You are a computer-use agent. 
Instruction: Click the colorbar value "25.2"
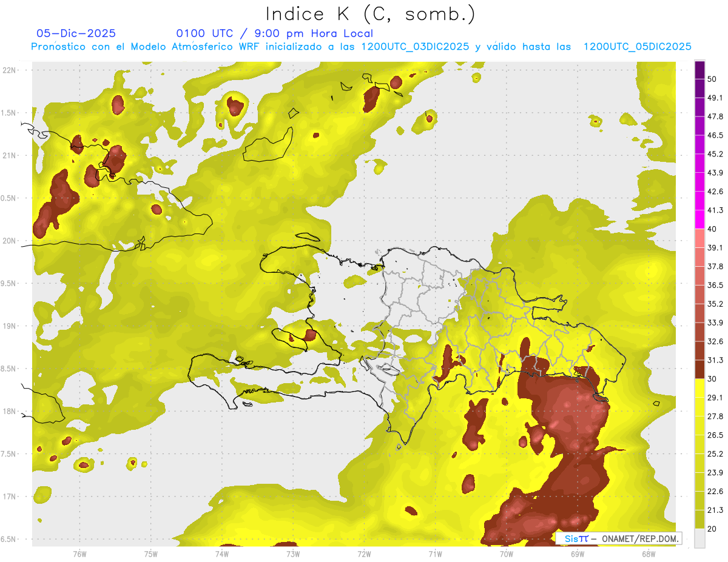point(716,454)
